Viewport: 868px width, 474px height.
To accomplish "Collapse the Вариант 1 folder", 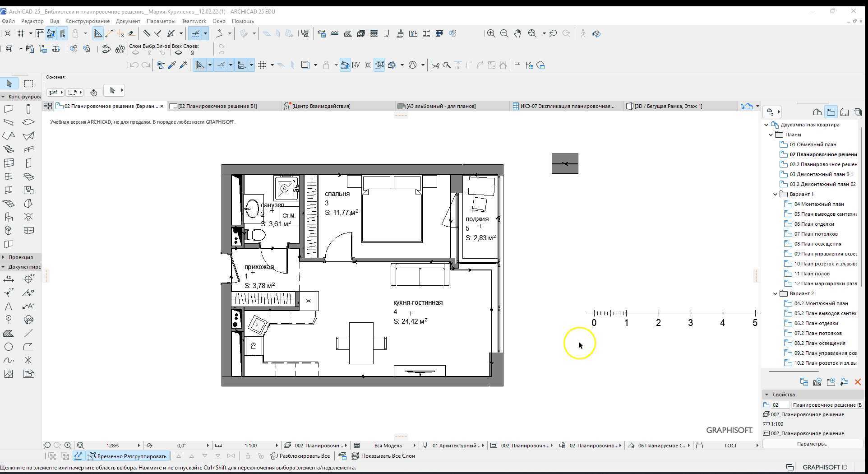I will coord(776,194).
